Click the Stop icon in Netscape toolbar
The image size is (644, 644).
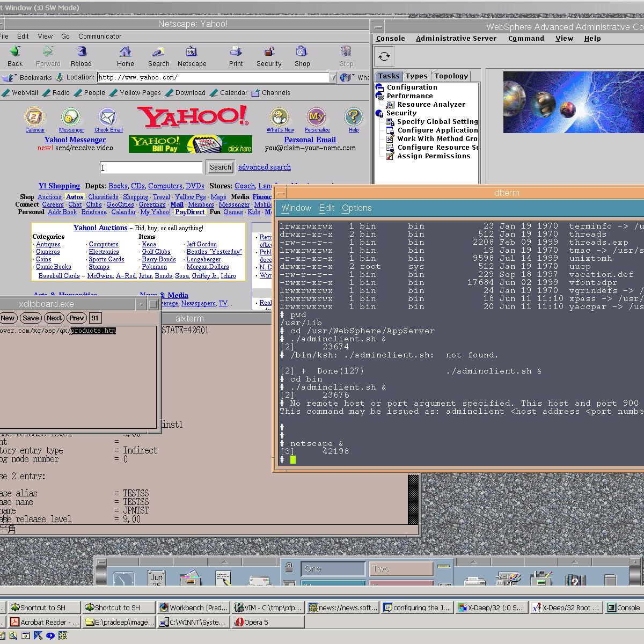347,52
